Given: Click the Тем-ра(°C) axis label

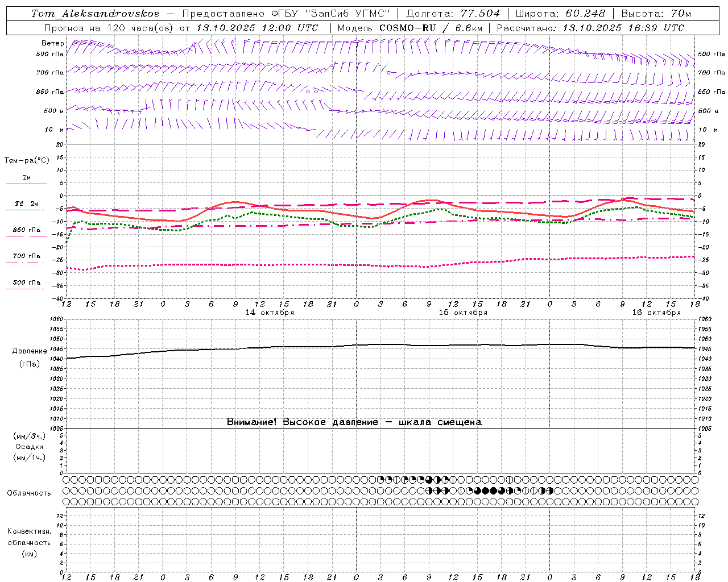Looking at the screenshot, I should pos(27,161).
